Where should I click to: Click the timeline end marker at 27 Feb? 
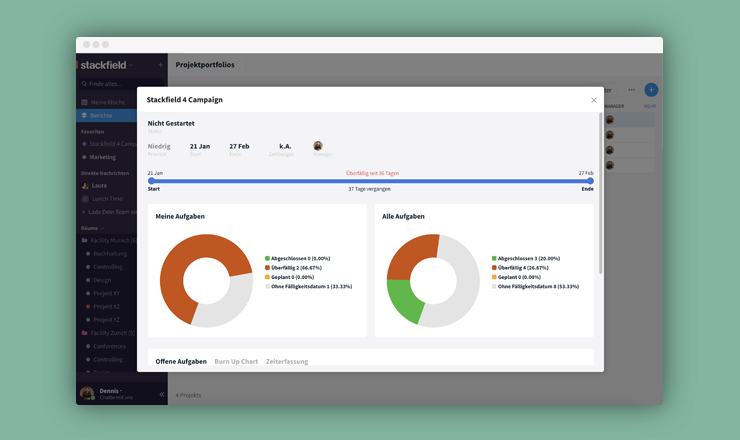(590, 181)
